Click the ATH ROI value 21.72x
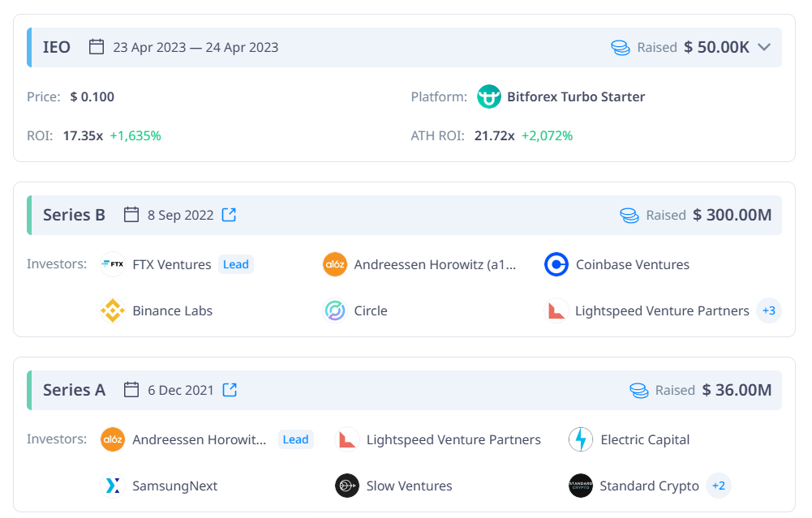 point(495,135)
